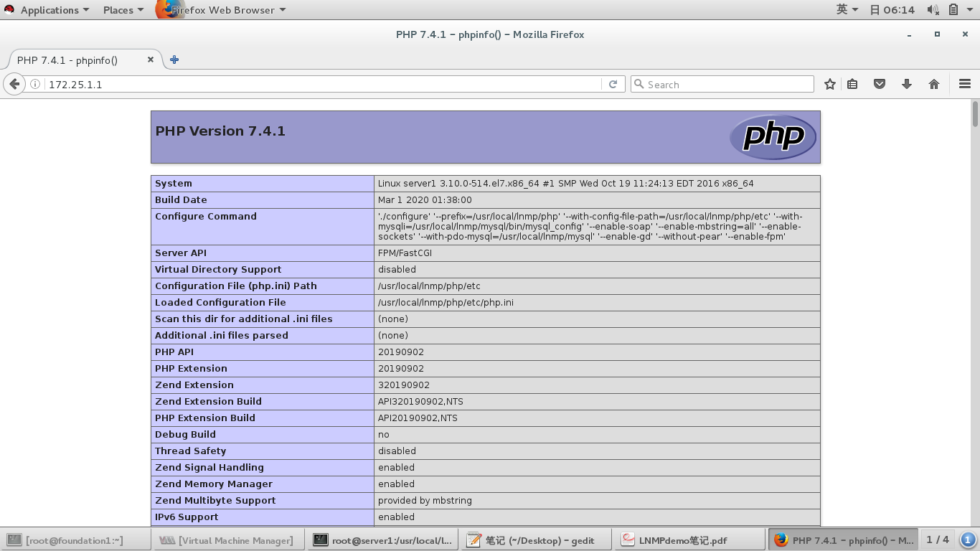Close the phpinfo() tab
Image resolution: width=980 pixels, height=551 pixels.
click(x=151, y=60)
